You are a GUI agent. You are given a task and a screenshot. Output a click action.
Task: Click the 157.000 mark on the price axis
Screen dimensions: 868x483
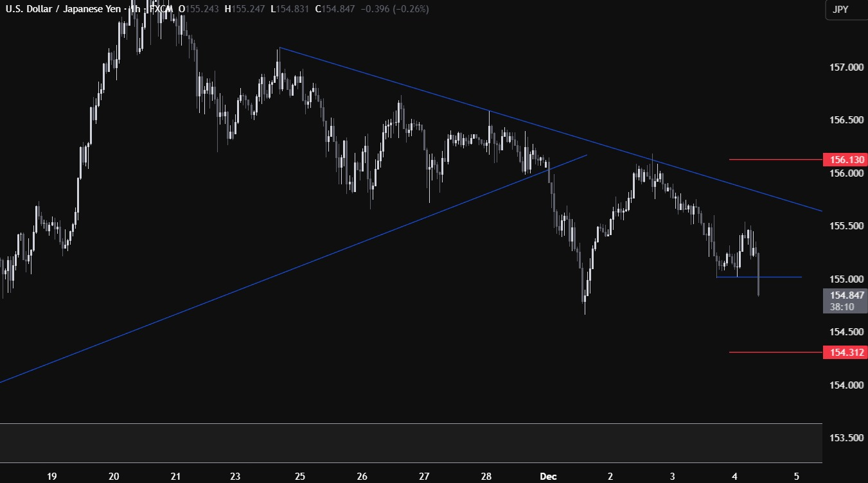pyautogui.click(x=844, y=67)
